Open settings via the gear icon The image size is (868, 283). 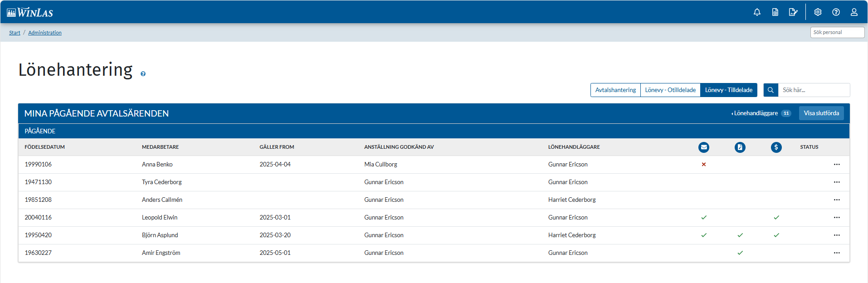coord(818,12)
